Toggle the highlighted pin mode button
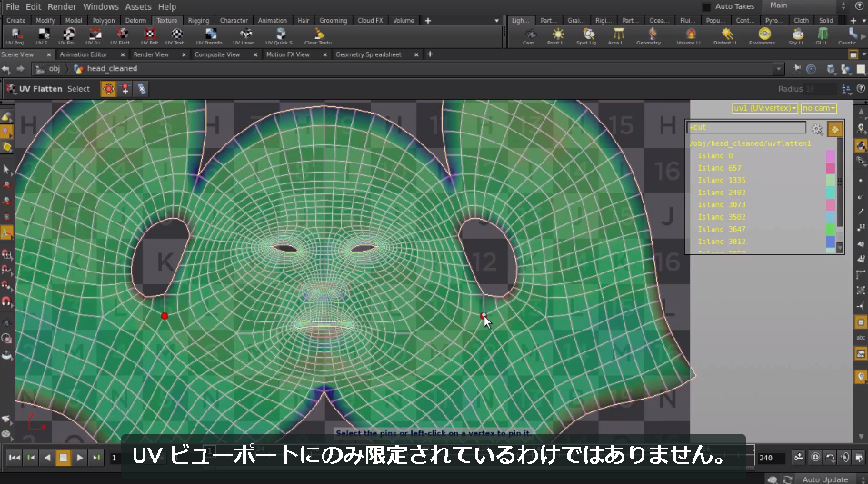Screen dimensions: 868x484 click(x=108, y=88)
